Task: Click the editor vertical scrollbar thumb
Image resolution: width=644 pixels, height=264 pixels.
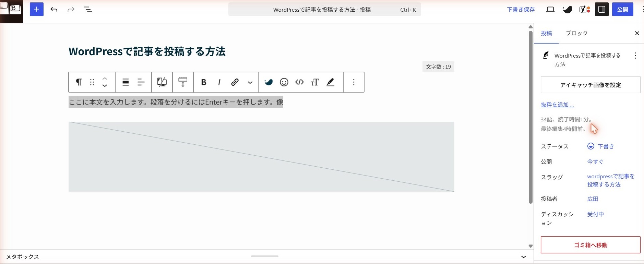Action: pos(530,118)
